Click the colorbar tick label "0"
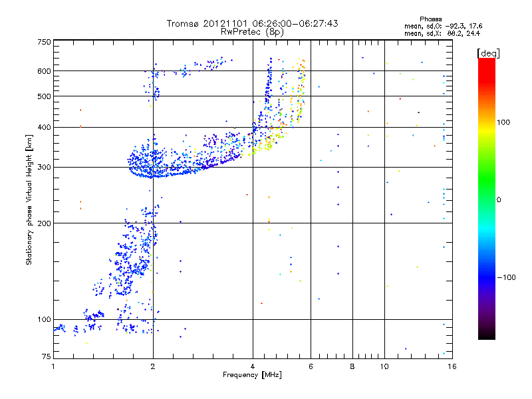This screenshot has width=532, height=399. click(498, 199)
